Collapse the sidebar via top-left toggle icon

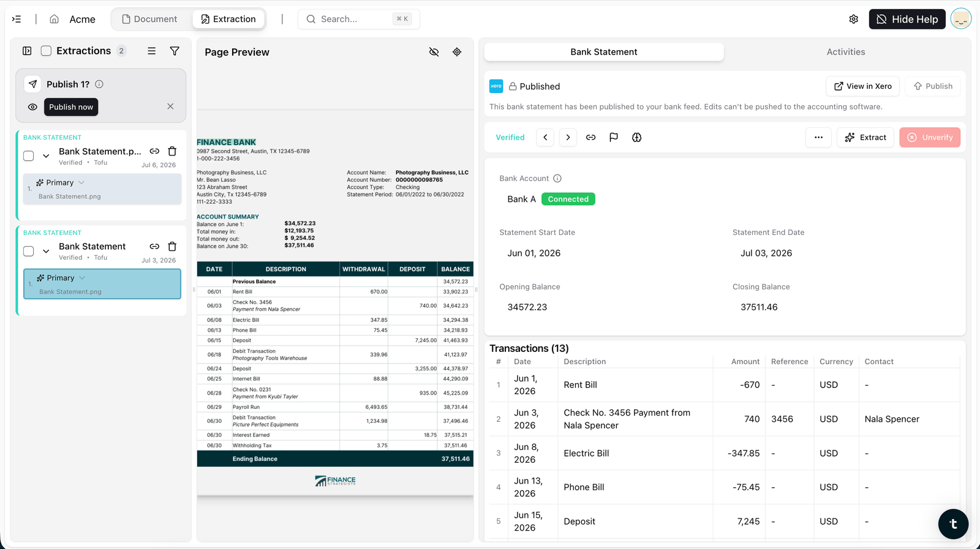[x=17, y=19]
